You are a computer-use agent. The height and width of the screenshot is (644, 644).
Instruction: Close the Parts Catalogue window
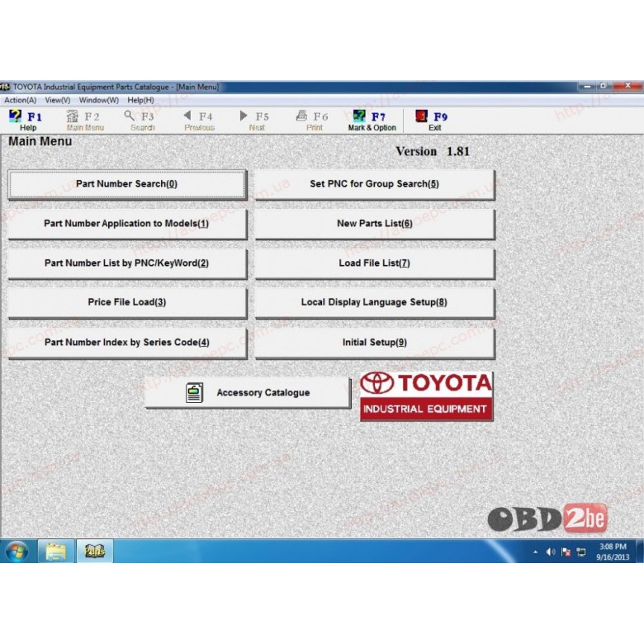pos(627,86)
